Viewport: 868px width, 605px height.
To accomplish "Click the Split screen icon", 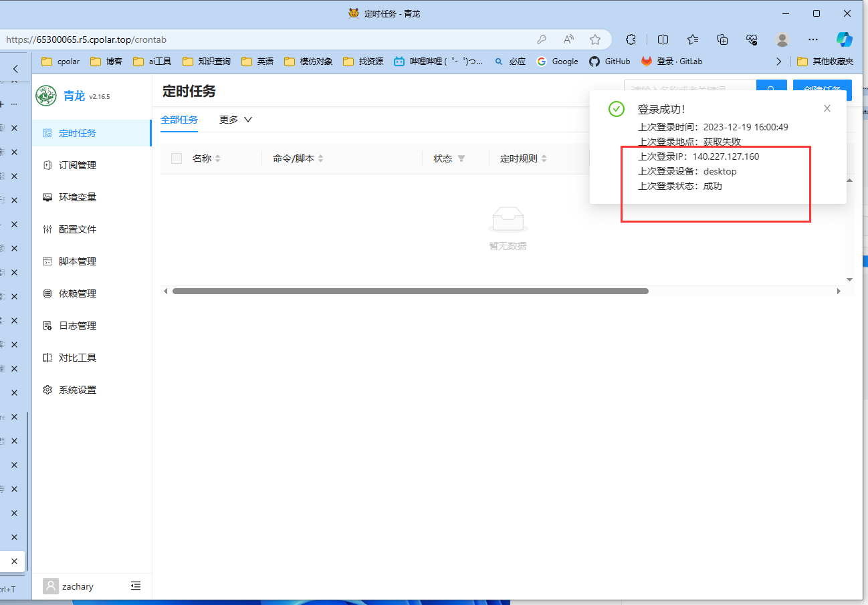I will click(x=663, y=39).
